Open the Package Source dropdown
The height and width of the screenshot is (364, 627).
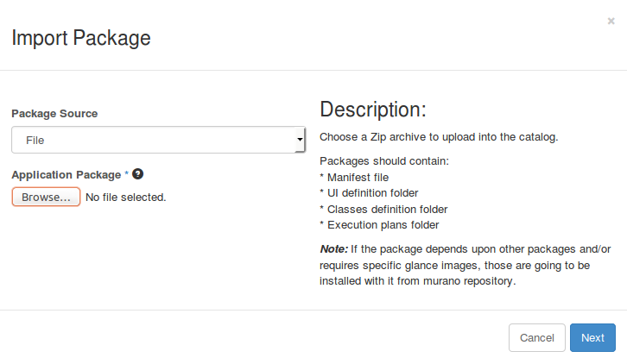pos(157,140)
